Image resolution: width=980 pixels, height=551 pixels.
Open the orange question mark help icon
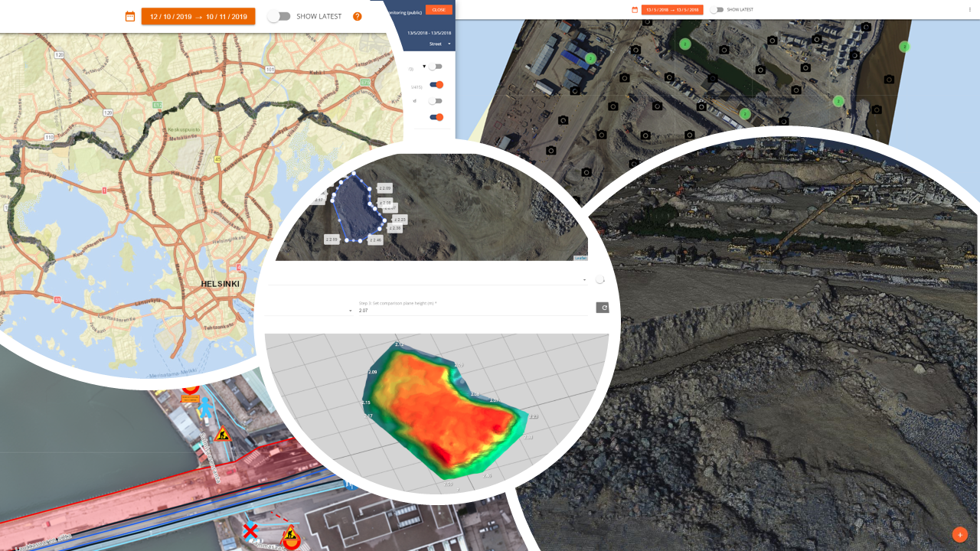pyautogui.click(x=357, y=16)
